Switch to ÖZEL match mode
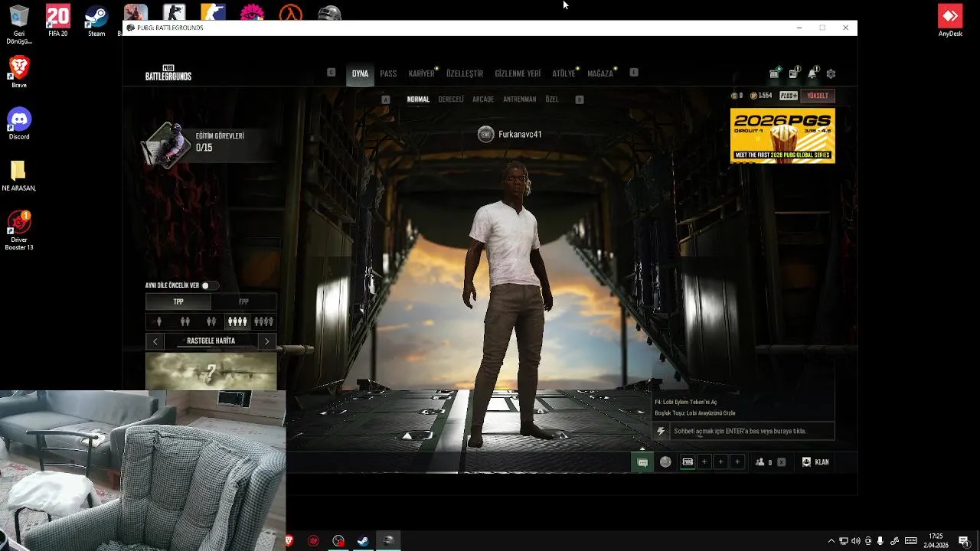This screenshot has height=551, width=980. pos(552,99)
